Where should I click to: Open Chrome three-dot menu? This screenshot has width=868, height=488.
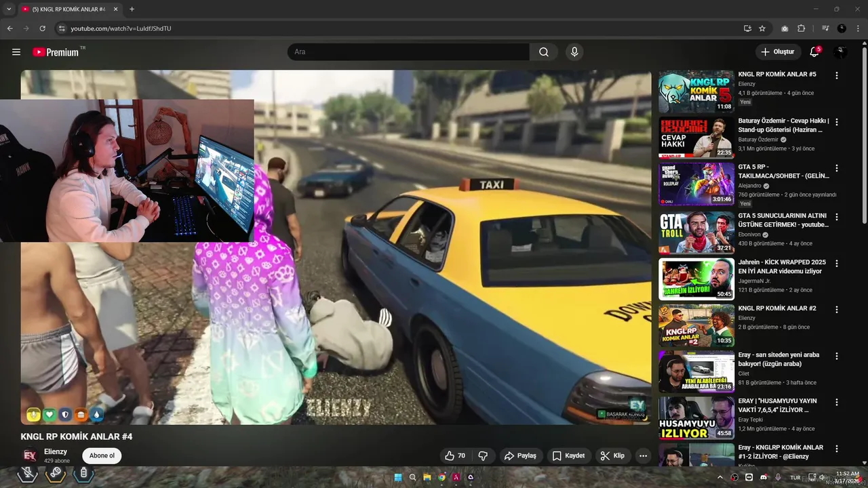coord(857,28)
